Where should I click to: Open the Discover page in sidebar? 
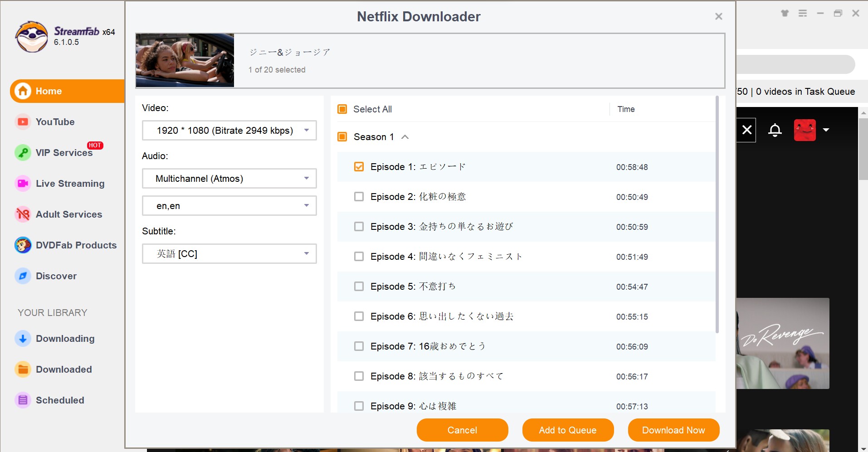[x=56, y=276]
